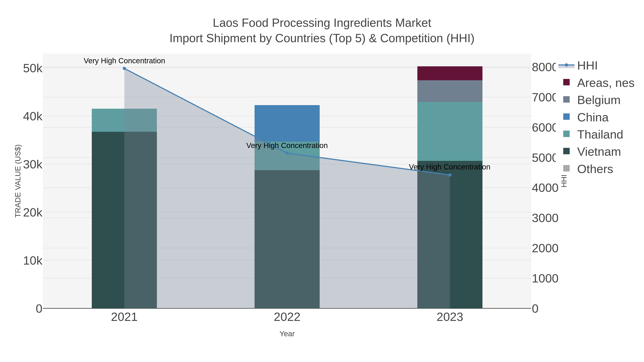Click the rotated HHI right-axis title
The width and height of the screenshot is (644, 362).
click(x=564, y=181)
